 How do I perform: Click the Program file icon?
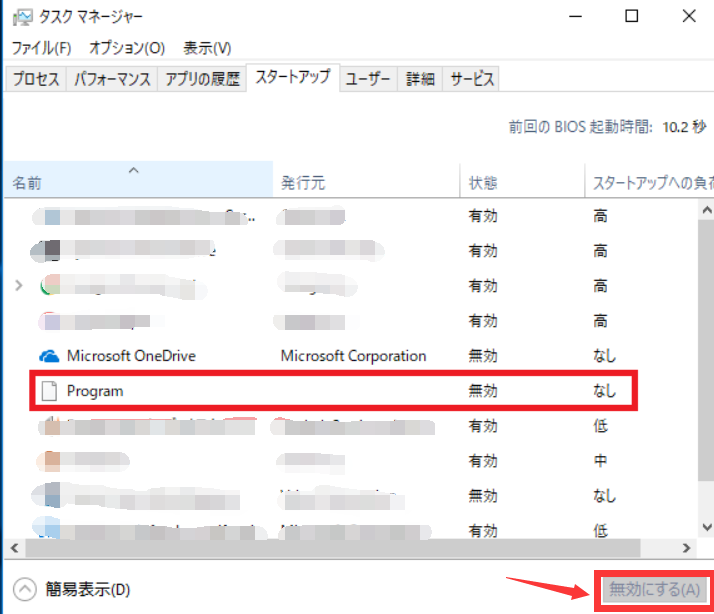point(49,391)
